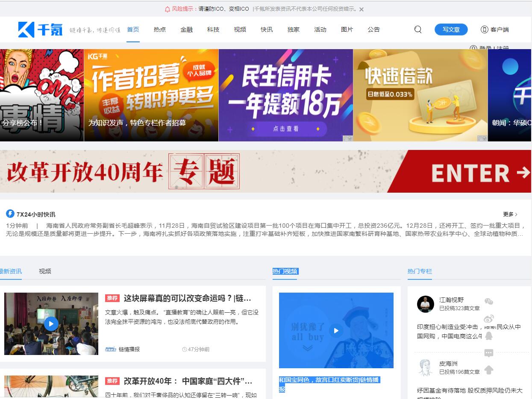532x399 pixels.
Task: Click the back-to-top arrow icon
Action: [489, 370]
